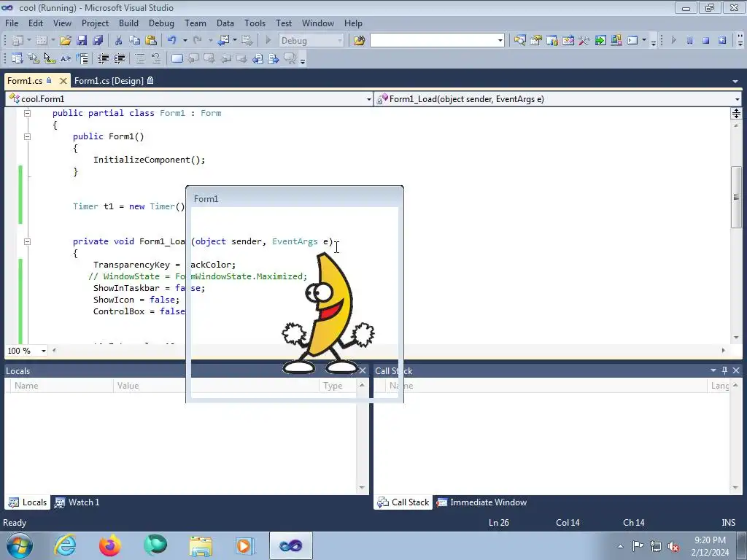Viewport: 747px width, 560px height.
Task: Select the Locals tab
Action: point(28,502)
